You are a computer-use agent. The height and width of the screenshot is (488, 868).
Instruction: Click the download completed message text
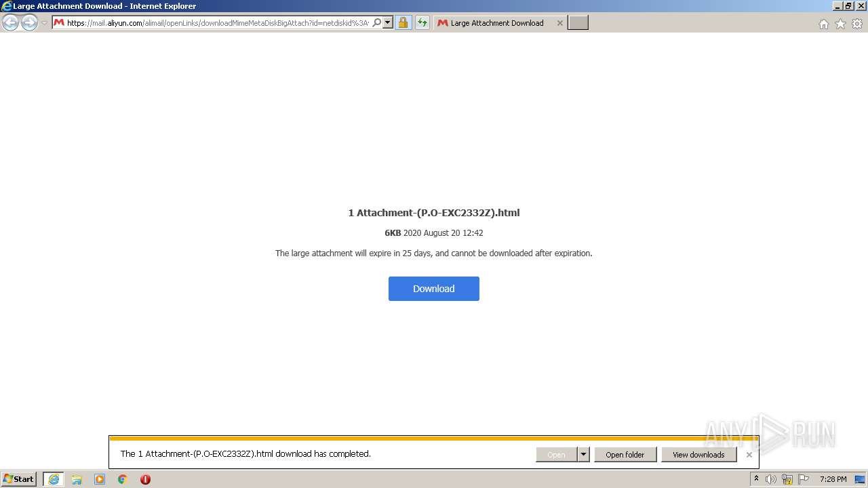pos(245,454)
